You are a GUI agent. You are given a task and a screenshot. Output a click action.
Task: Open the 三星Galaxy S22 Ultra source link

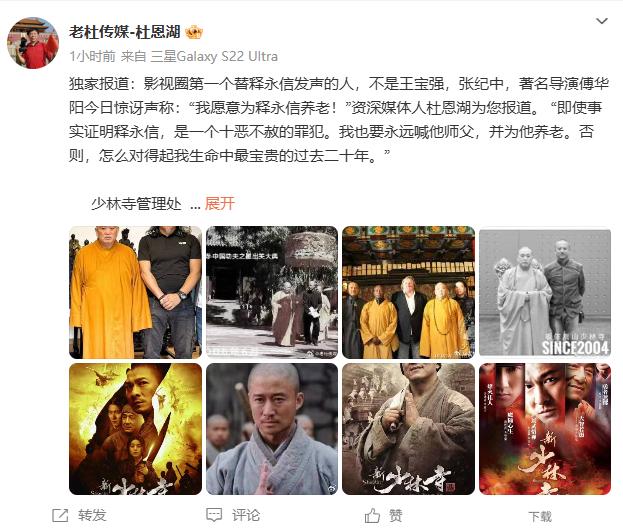tap(214, 56)
